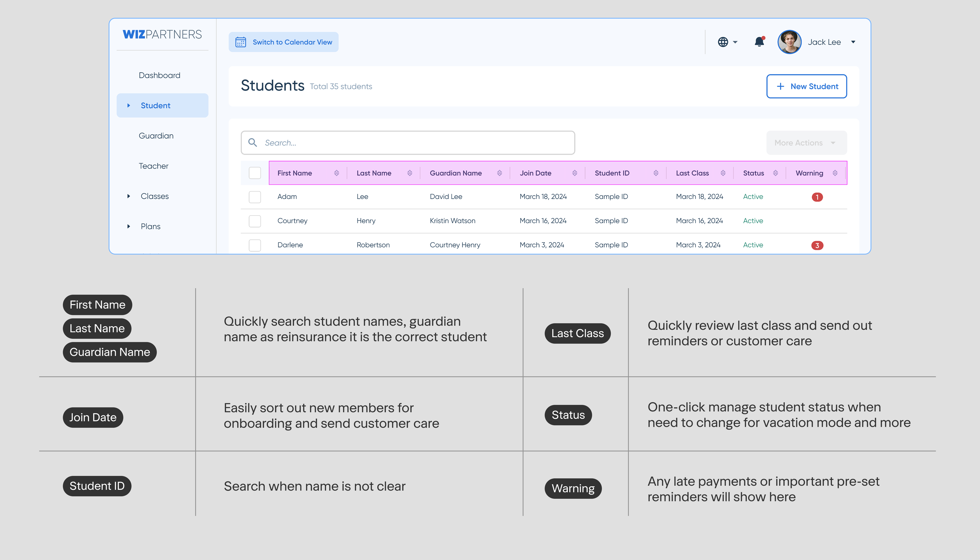This screenshot has width=980, height=560.
Task: Click Switch to Calendar View button
Action: click(284, 42)
